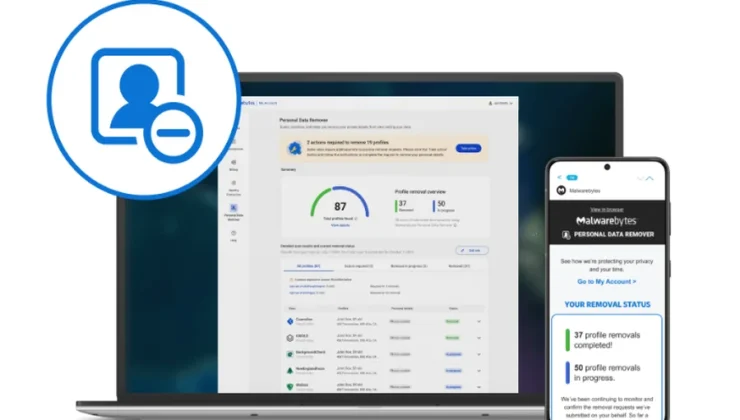Click the green Removed status badge in the first row
This screenshot has width=740, height=420.
(x=453, y=321)
